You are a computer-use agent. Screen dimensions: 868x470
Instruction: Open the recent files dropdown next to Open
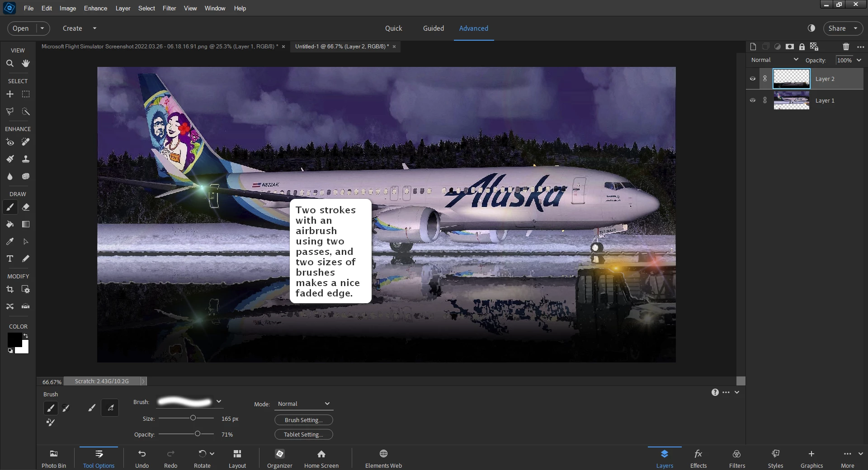pos(42,28)
